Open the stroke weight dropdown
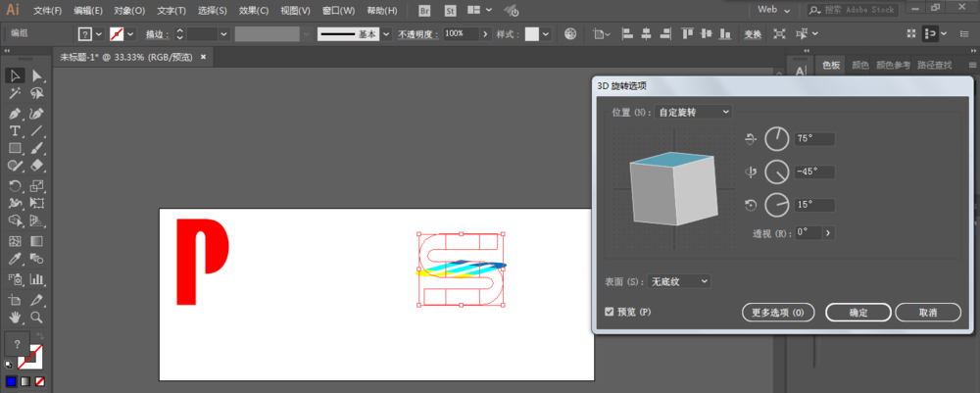The image size is (980, 393). (x=223, y=33)
